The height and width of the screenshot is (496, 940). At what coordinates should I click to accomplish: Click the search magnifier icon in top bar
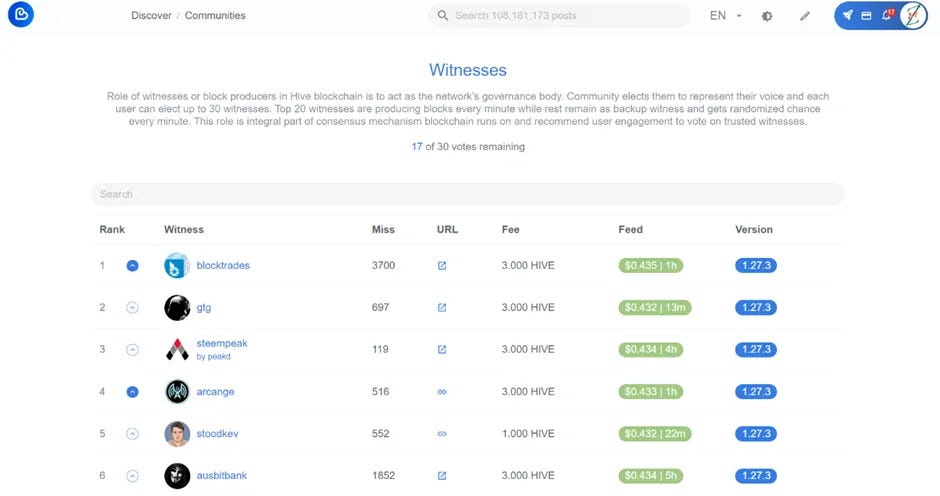(x=442, y=16)
